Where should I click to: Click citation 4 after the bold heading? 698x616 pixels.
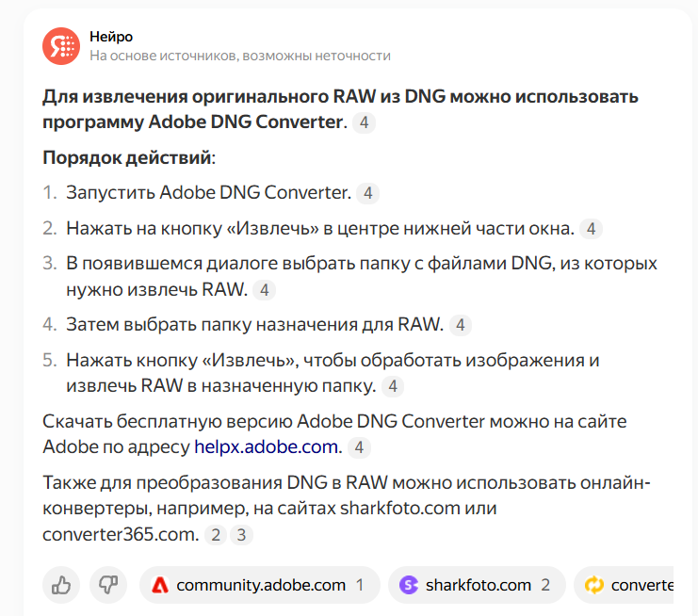pos(364,122)
